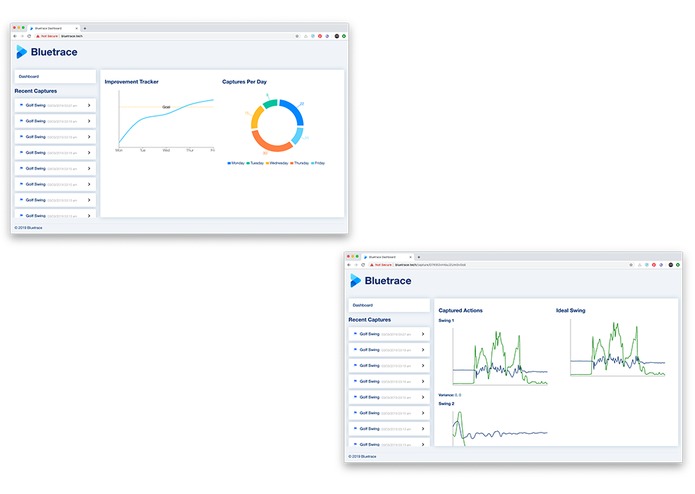
Task: Open black profile icon in Captured Actions window
Action: [x=671, y=265]
